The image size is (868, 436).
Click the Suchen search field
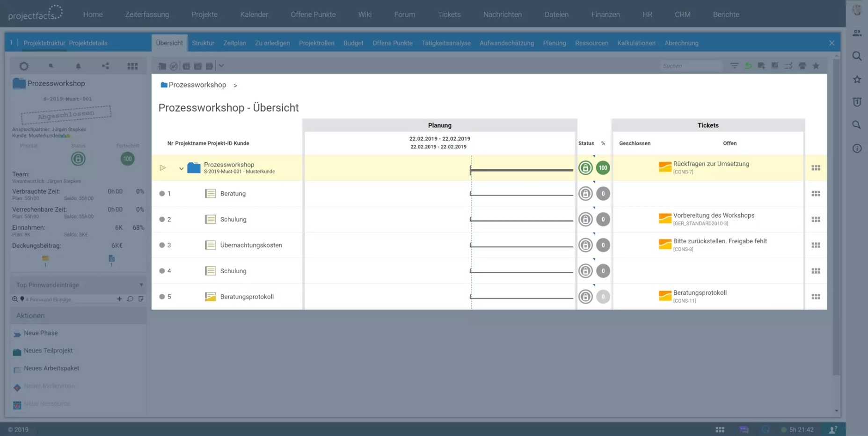coord(691,66)
